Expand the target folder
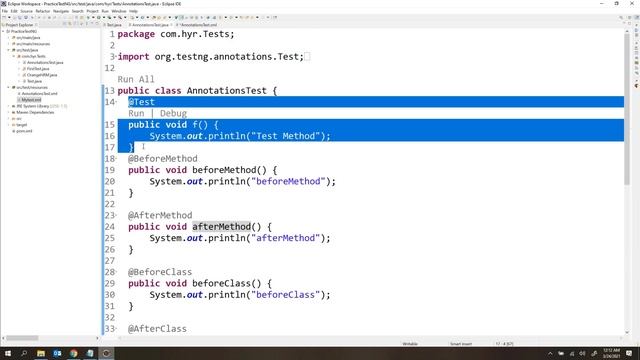The image size is (640, 360). click(x=9, y=125)
